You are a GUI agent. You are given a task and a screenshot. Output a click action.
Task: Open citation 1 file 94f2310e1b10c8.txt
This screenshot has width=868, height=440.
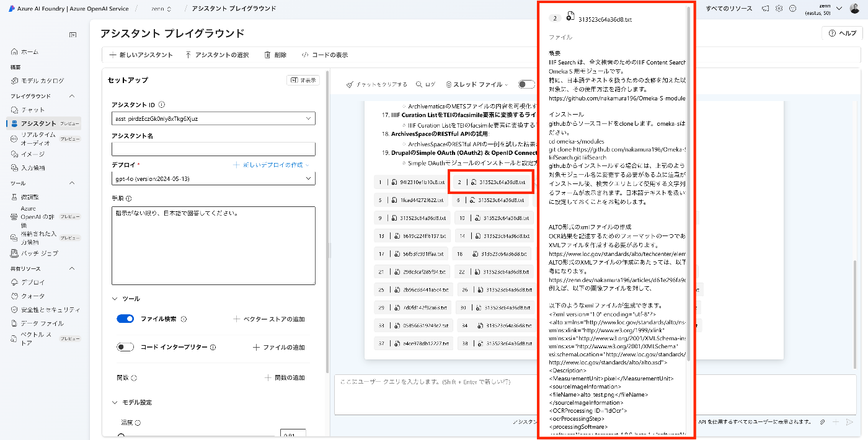[411, 182]
